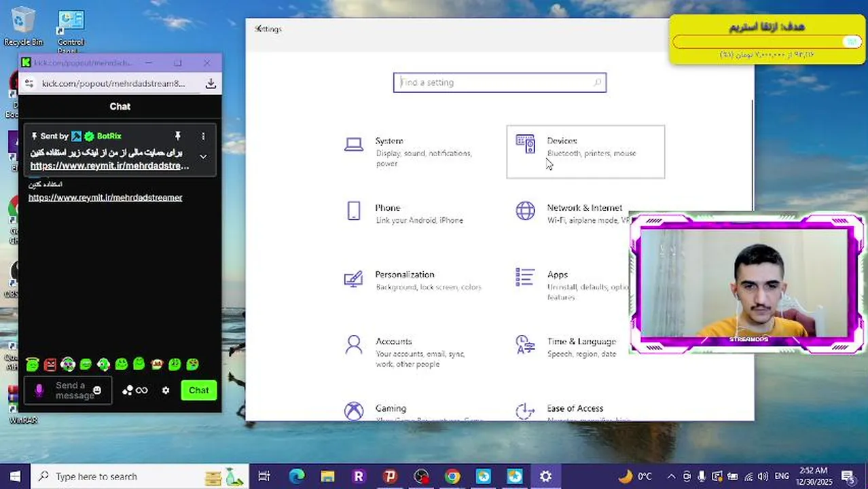Screen dimensions: 868x489
Task: Open chat settings gear icon
Action: coord(166,391)
